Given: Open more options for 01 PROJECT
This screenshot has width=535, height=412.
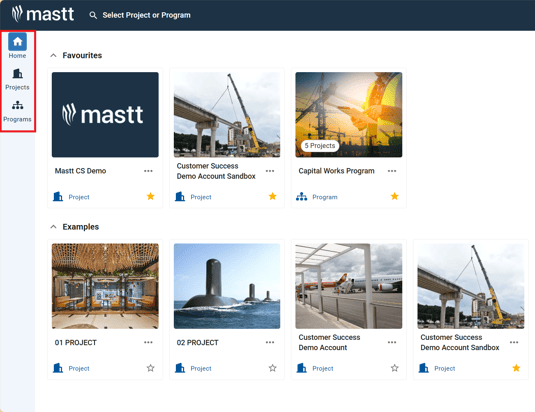Looking at the screenshot, I should click(148, 342).
